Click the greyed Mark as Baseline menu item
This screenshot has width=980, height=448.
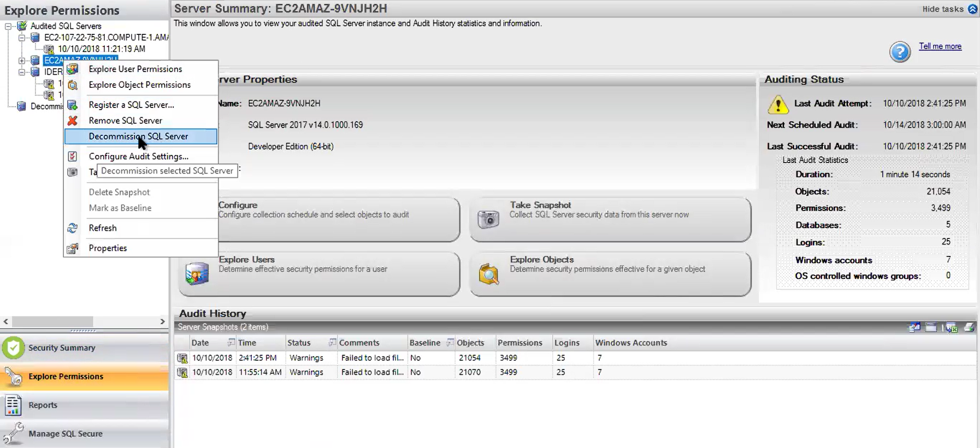tap(141, 208)
